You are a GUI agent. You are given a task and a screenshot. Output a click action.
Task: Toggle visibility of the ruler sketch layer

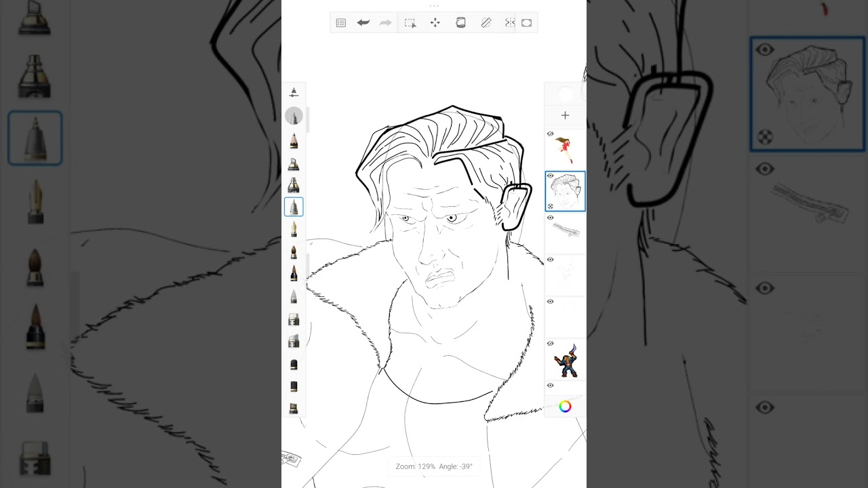point(551,218)
